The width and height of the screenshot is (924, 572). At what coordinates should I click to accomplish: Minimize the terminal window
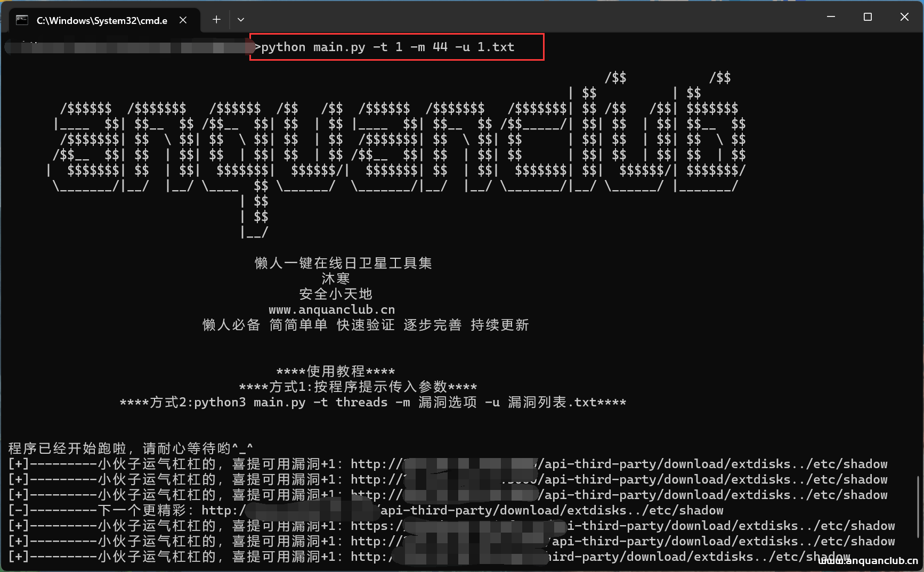(831, 17)
